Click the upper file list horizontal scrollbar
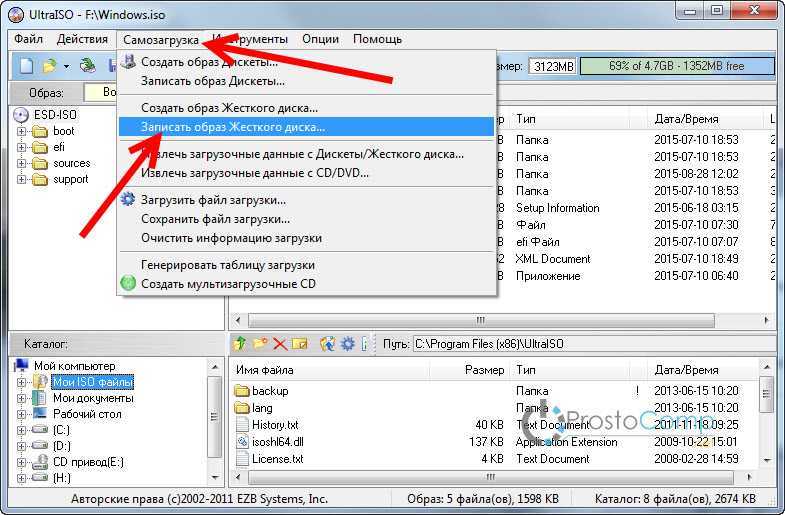 coord(502,320)
